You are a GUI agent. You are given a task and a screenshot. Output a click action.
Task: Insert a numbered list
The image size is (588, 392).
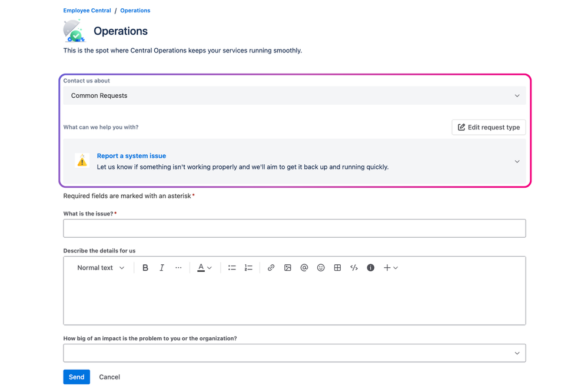pyautogui.click(x=248, y=268)
